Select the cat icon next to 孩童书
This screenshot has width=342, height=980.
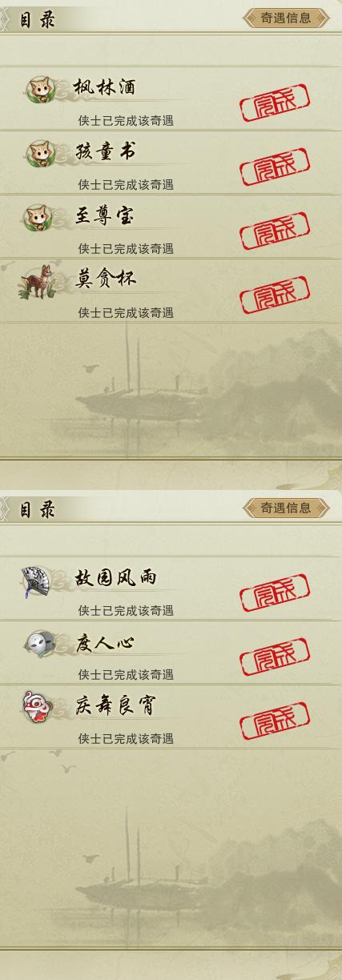coord(38,154)
